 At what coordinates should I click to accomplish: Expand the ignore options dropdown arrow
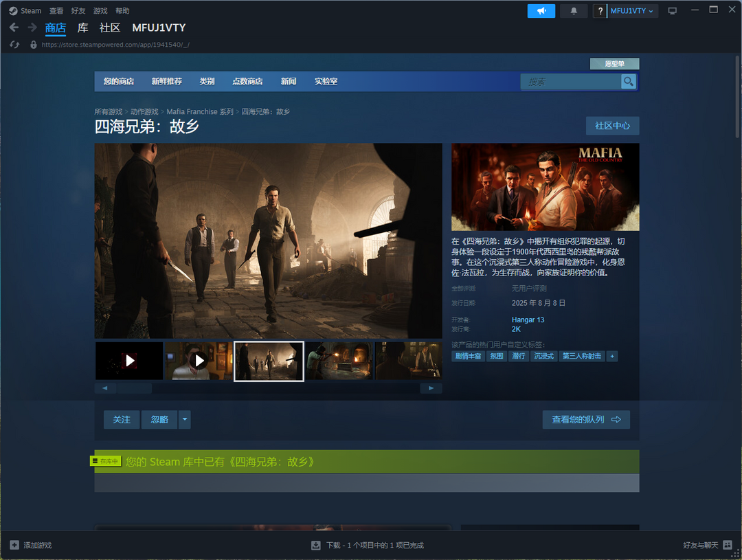(x=185, y=419)
